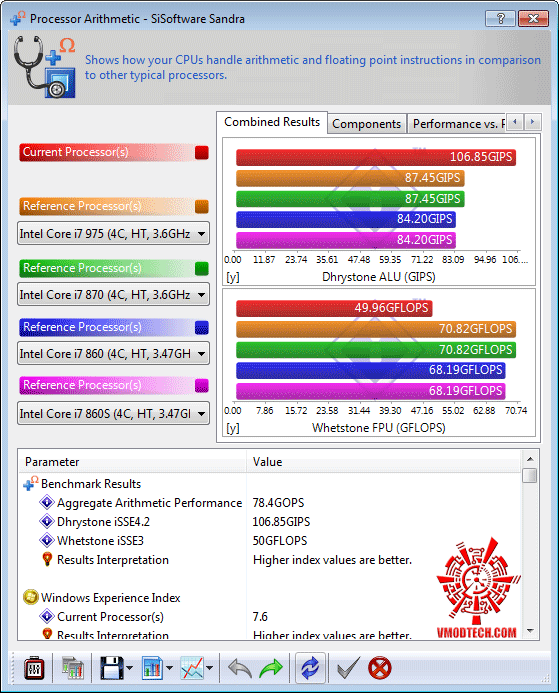
Task: Select the Current Processor(s) 7.6 row
Action: coord(270,617)
